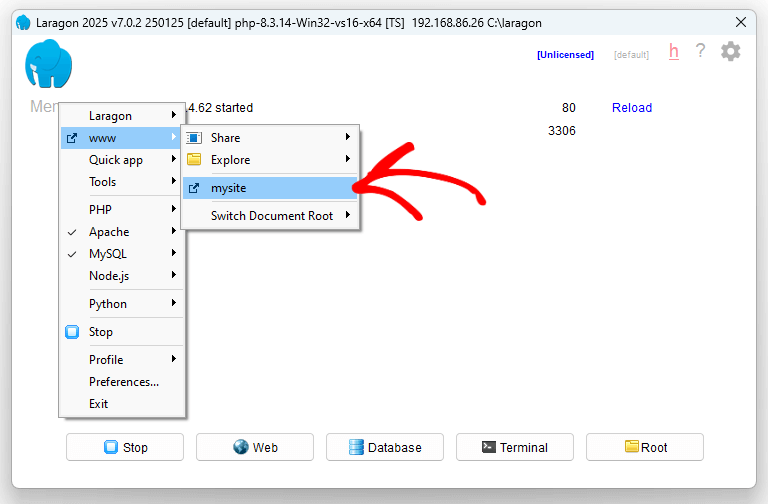
Task: Click the external-link icon beside www
Action: tap(72, 138)
